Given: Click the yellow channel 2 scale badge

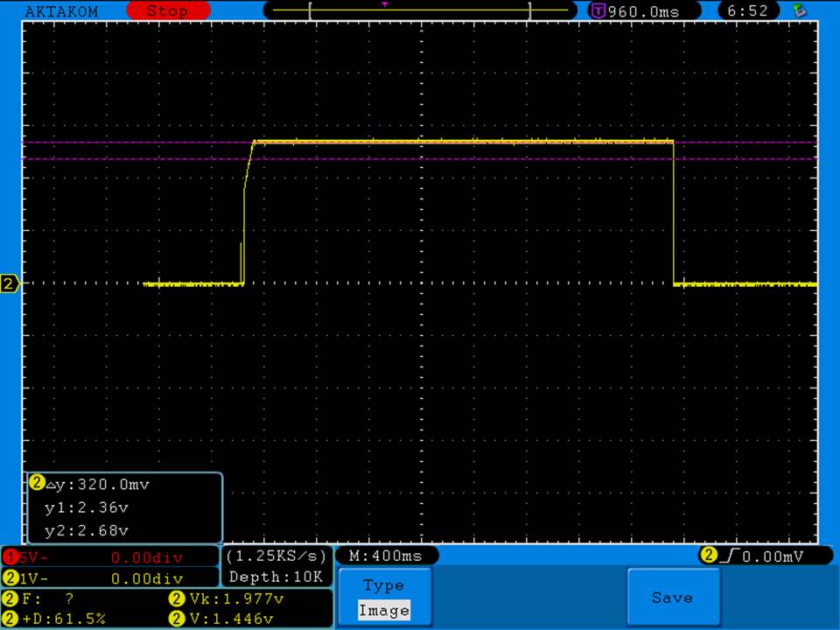Looking at the screenshot, I should click(x=10, y=578).
